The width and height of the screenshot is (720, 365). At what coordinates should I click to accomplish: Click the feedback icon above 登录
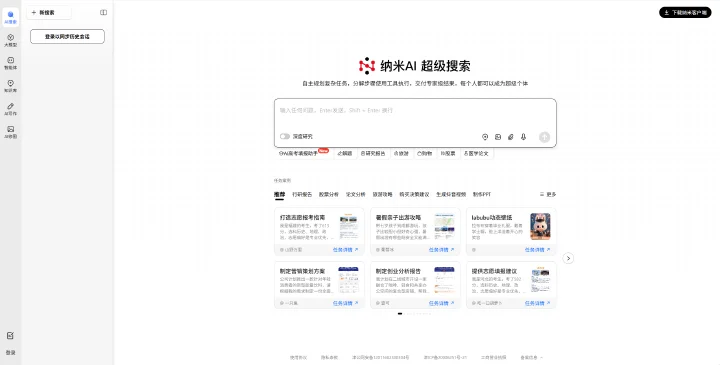coord(11,336)
